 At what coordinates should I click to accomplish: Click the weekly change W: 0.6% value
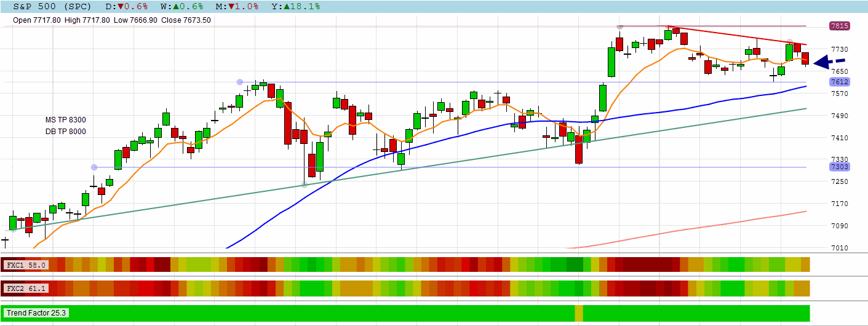(185, 6)
